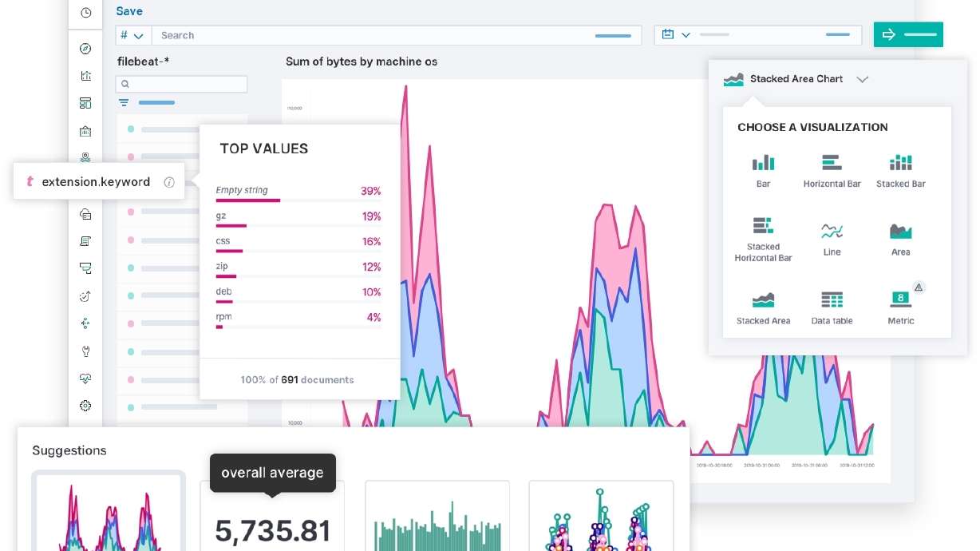Screen dimensions: 980x551
Task: Adjust the teal slider under the field search
Action: (x=156, y=102)
